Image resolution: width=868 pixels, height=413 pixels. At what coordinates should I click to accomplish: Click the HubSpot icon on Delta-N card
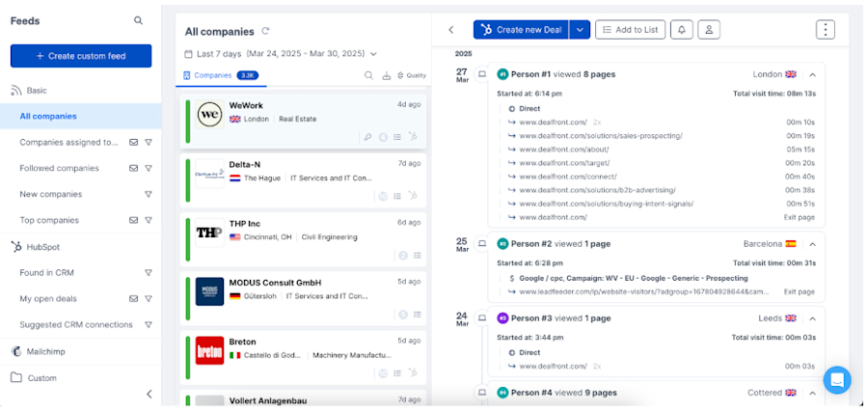click(x=413, y=196)
